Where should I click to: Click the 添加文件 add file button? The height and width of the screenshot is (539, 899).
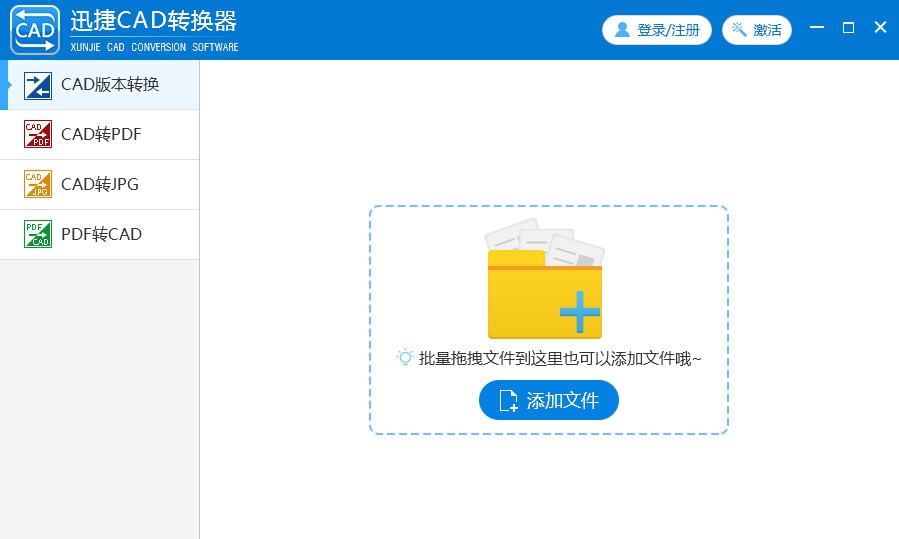pos(549,400)
